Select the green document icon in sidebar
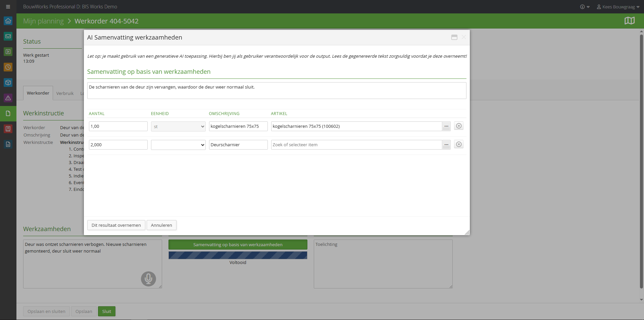Image resolution: width=644 pixels, height=320 pixels. 8,113
